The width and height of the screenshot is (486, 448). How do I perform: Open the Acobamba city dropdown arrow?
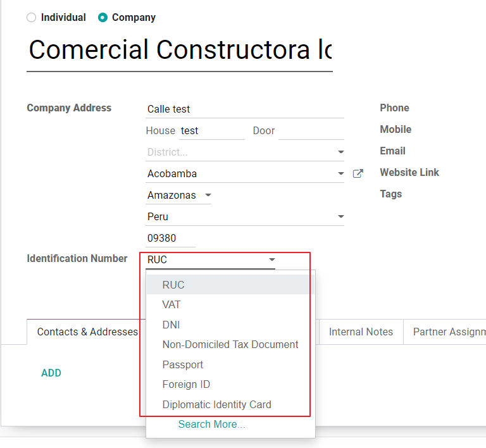pos(340,173)
